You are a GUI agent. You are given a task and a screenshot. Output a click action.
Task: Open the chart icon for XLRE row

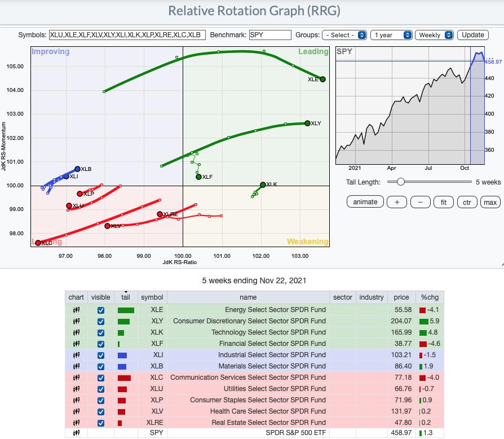tap(76, 423)
